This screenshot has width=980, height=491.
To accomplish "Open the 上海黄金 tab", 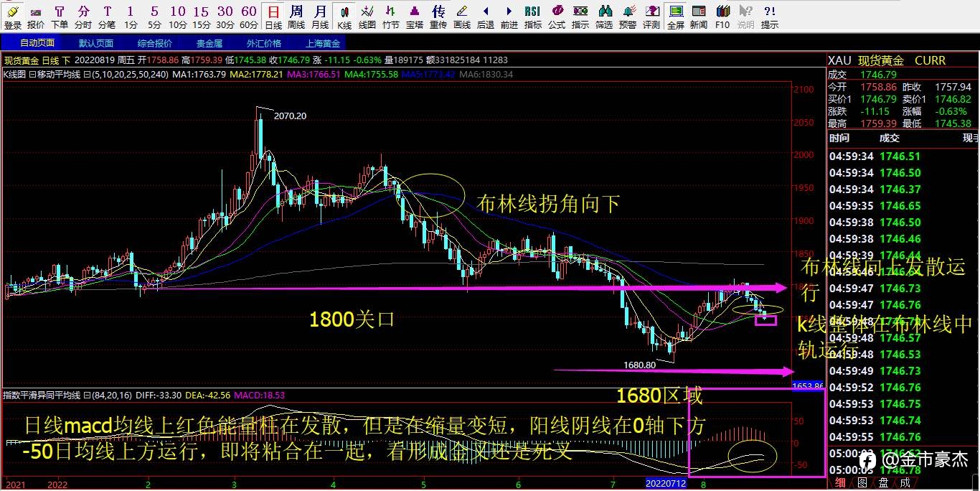I will (x=323, y=43).
